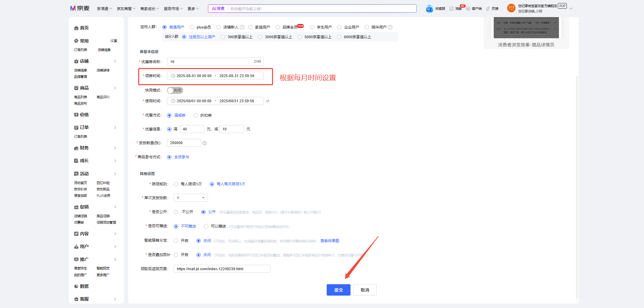Screen dimensions: 644x308
Task: Click the 京麦 logo
Action: [80, 8]
